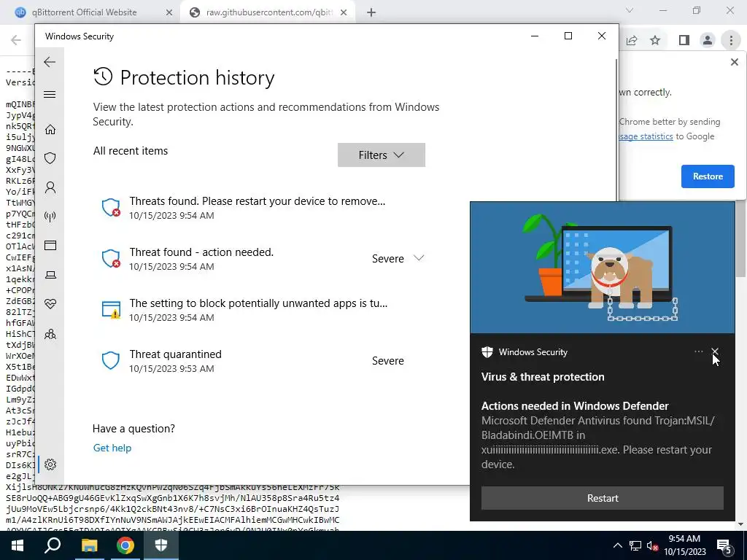
Task: Open a new Chrome tab
Action: pos(371,12)
